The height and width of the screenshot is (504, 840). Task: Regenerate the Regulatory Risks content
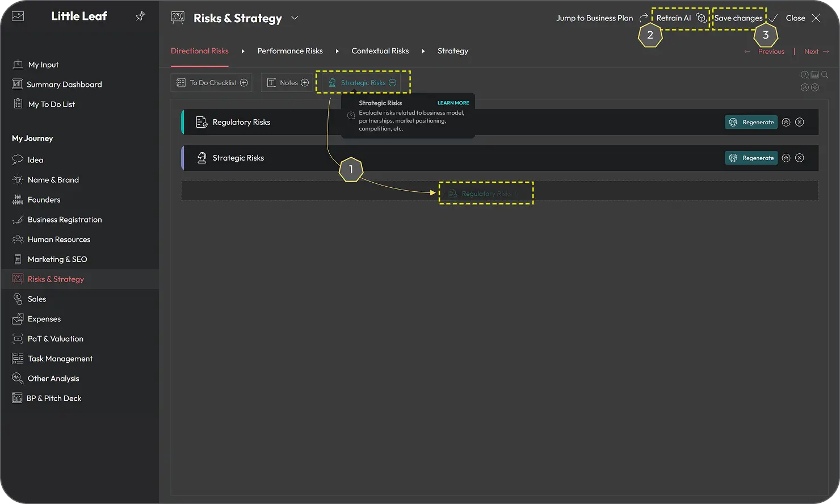[751, 122]
